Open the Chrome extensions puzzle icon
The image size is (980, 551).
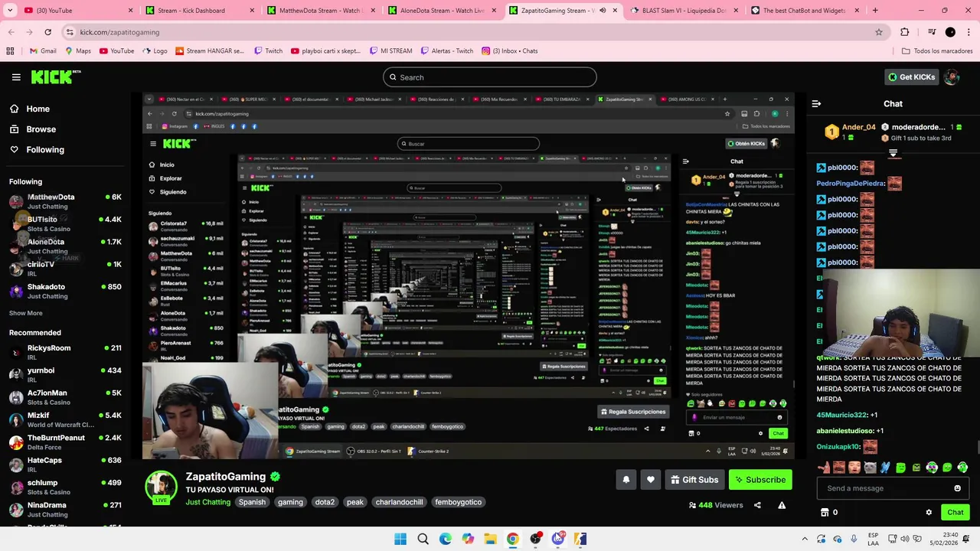pos(905,32)
